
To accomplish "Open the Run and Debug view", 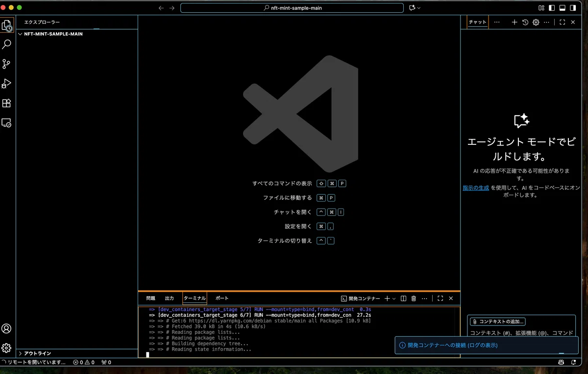I will [x=6, y=84].
